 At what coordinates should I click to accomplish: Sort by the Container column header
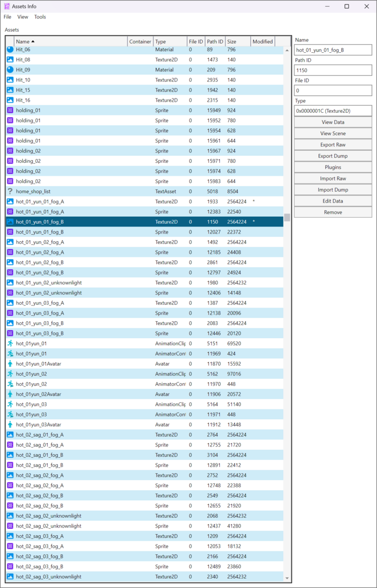click(x=140, y=41)
